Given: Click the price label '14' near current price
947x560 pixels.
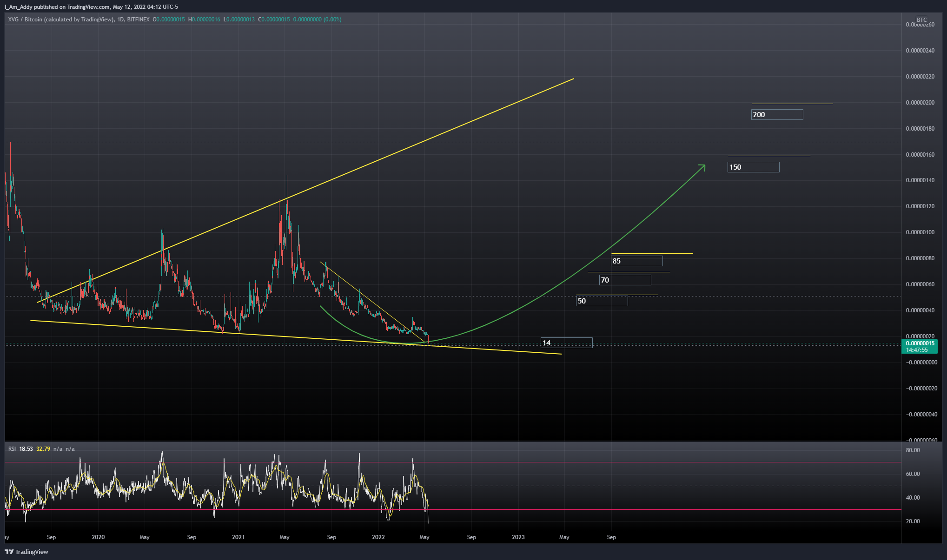Looking at the screenshot, I should 566,343.
